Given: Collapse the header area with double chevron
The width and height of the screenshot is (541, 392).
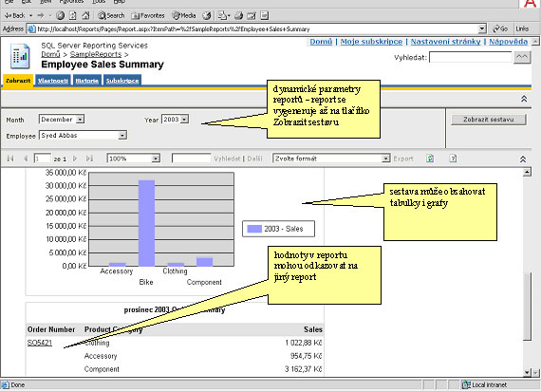Looking at the screenshot, I should (x=524, y=99).
